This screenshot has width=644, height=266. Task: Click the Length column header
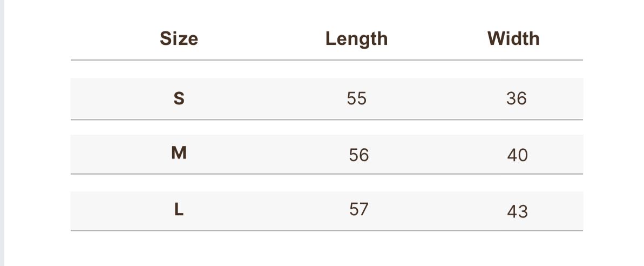pyautogui.click(x=356, y=39)
